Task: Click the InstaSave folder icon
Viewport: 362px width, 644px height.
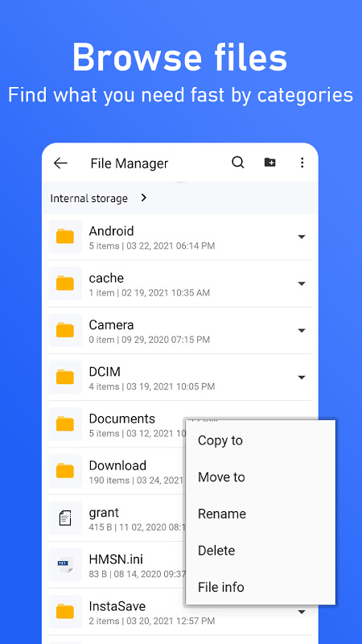Action: click(x=65, y=612)
